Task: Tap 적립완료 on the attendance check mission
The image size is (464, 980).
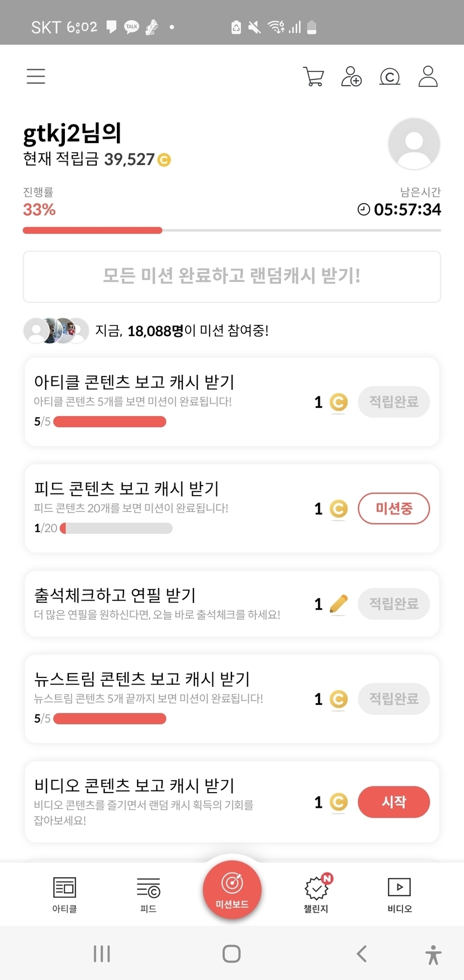Action: coord(394,604)
